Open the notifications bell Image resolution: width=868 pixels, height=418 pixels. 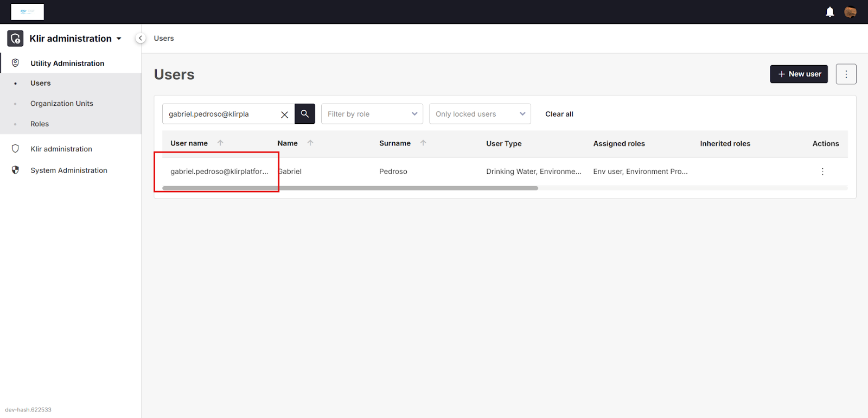coord(829,12)
